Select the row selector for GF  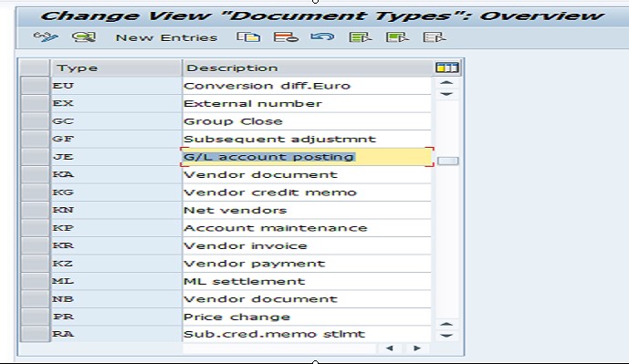(35, 139)
